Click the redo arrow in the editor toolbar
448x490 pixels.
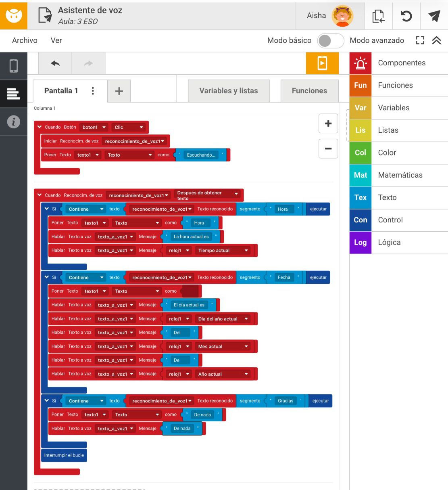tap(88, 63)
